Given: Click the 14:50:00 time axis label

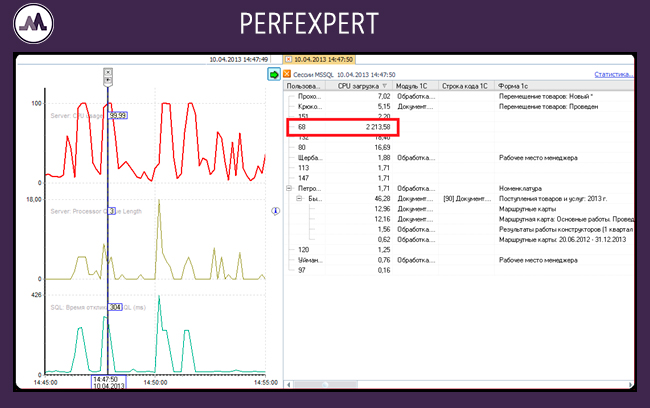Looking at the screenshot, I should tap(155, 382).
